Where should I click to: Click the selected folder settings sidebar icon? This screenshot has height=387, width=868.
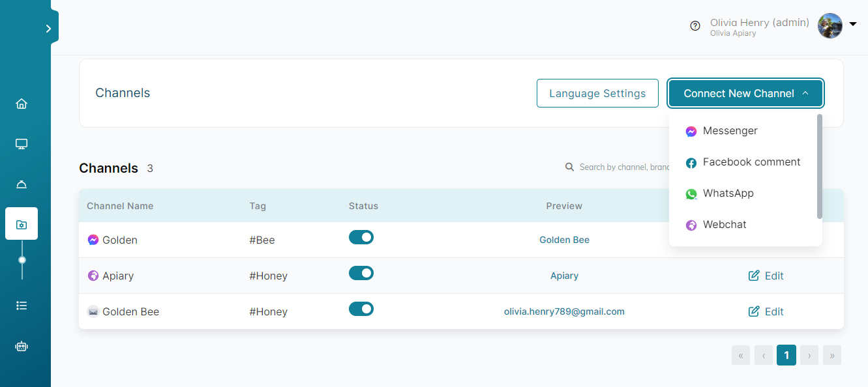(22, 224)
